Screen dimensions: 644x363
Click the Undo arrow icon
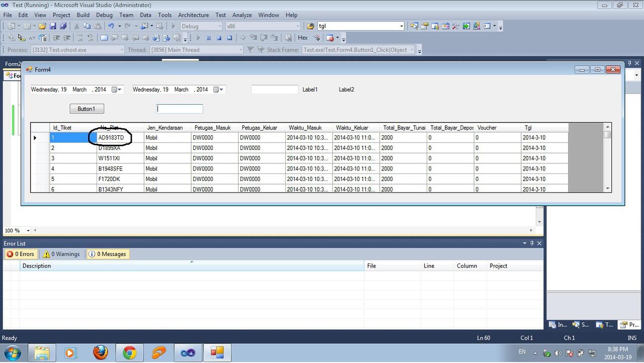[111, 26]
